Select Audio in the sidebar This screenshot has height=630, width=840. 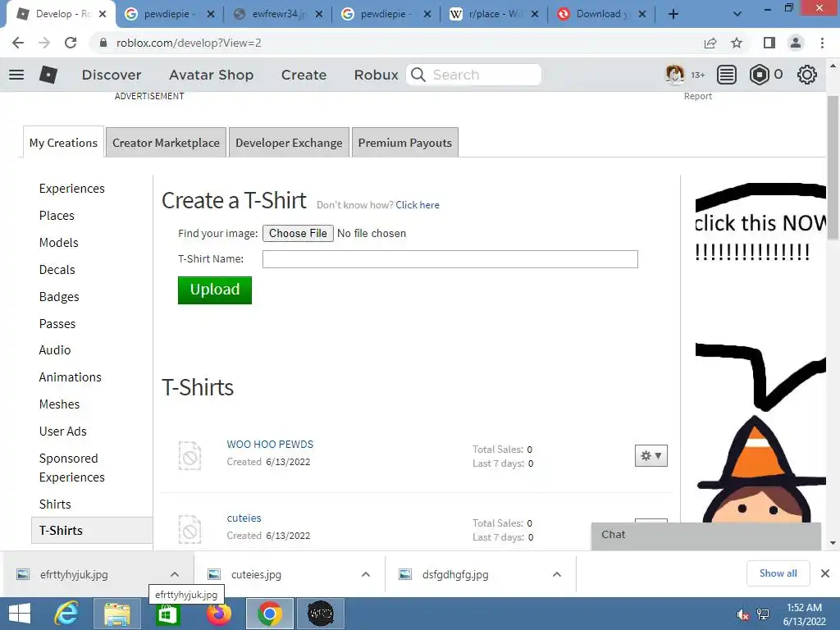click(x=55, y=349)
